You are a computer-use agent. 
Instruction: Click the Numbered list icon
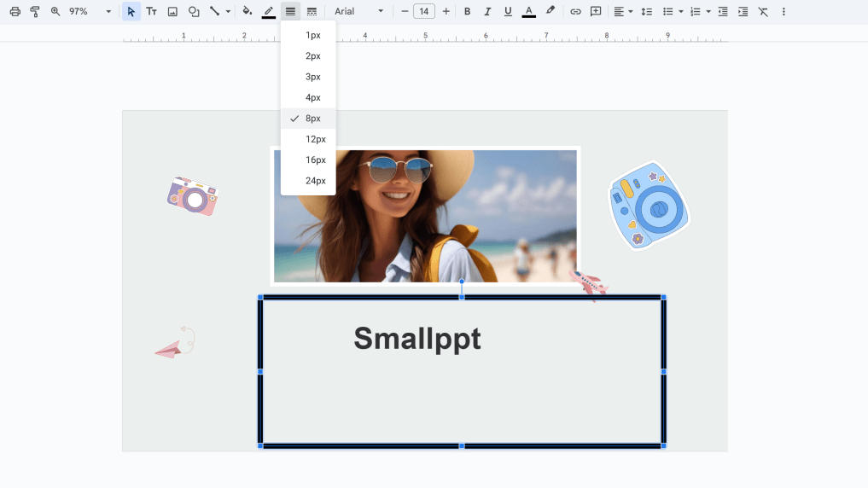point(696,11)
